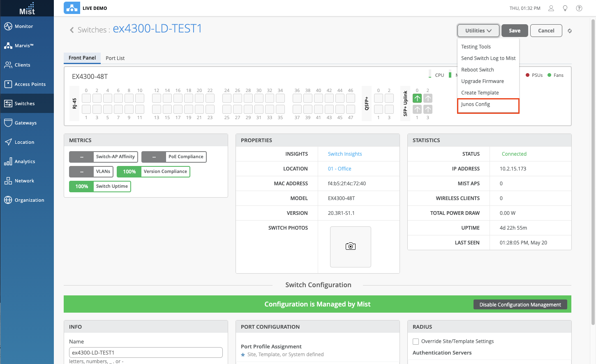This screenshot has width=596, height=364.
Task: Click Disable Configuration Management
Action: pyautogui.click(x=520, y=304)
